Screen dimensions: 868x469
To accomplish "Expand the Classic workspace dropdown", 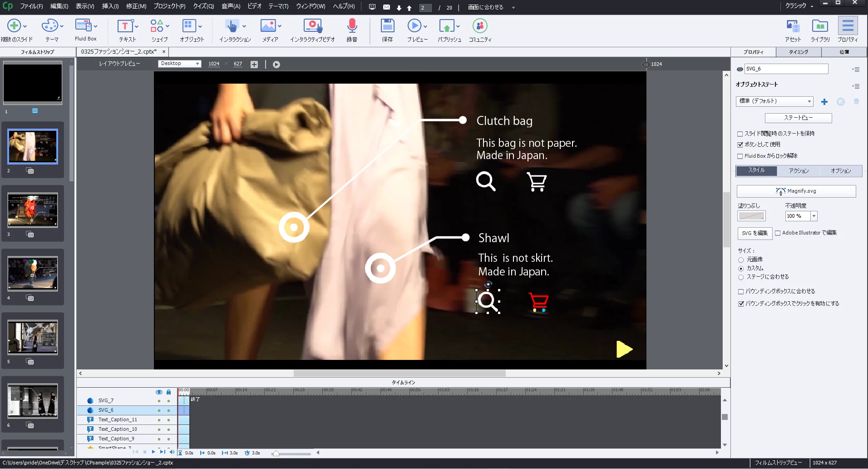I will tap(799, 6).
